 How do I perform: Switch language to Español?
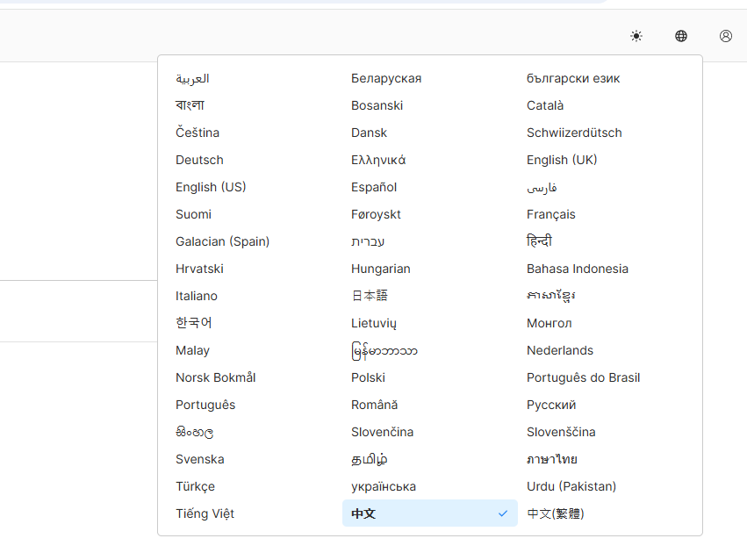click(x=374, y=187)
